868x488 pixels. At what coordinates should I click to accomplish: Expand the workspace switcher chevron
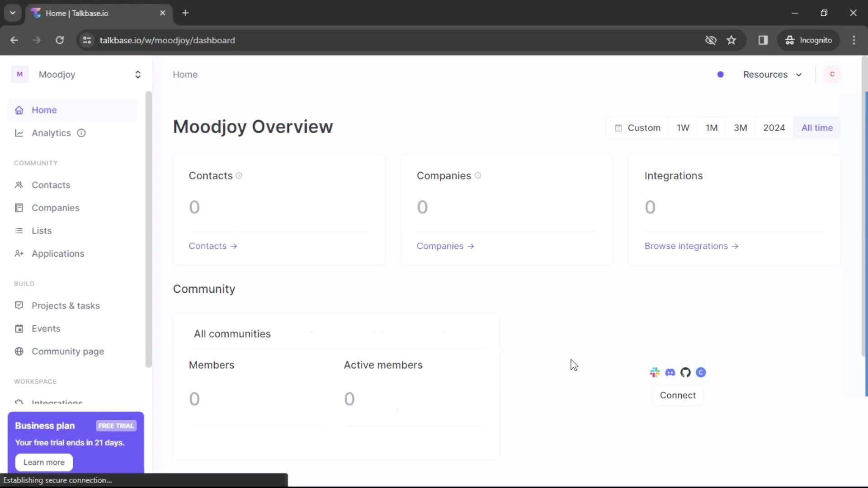click(x=138, y=75)
